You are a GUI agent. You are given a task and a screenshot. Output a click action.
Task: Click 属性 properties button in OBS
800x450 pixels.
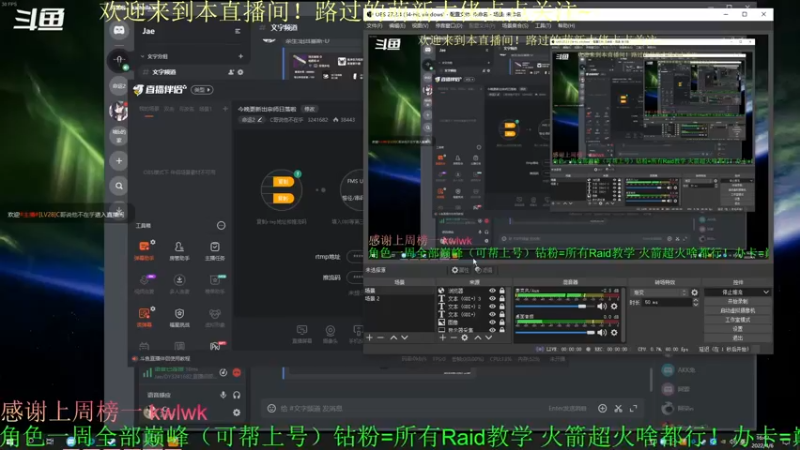pyautogui.click(x=460, y=270)
